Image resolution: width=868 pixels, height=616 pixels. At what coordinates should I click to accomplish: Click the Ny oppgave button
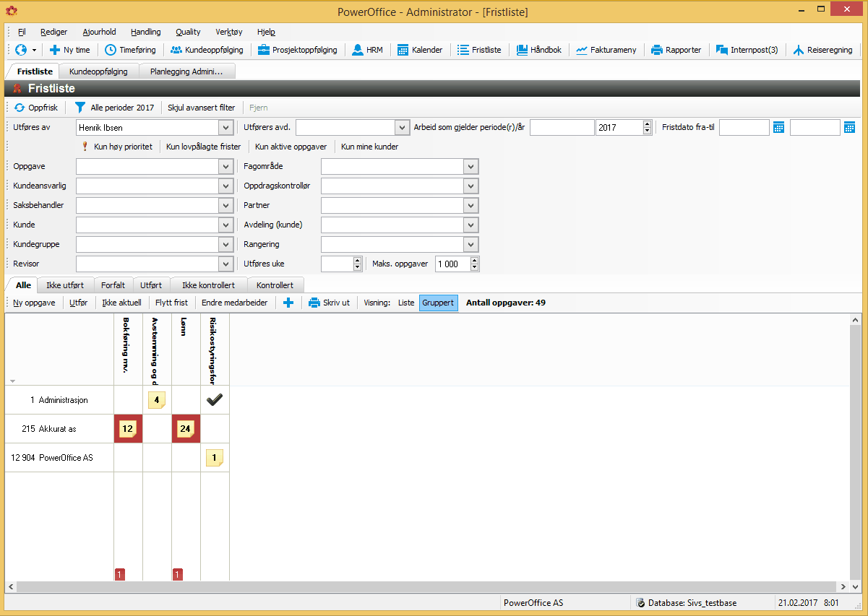click(34, 303)
